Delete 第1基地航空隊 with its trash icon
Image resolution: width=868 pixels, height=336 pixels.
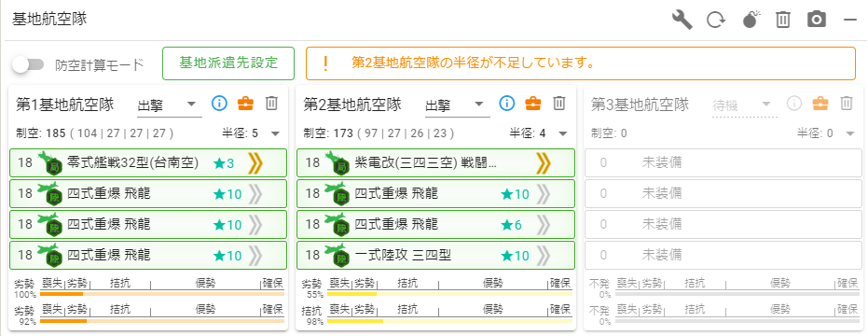click(x=271, y=103)
